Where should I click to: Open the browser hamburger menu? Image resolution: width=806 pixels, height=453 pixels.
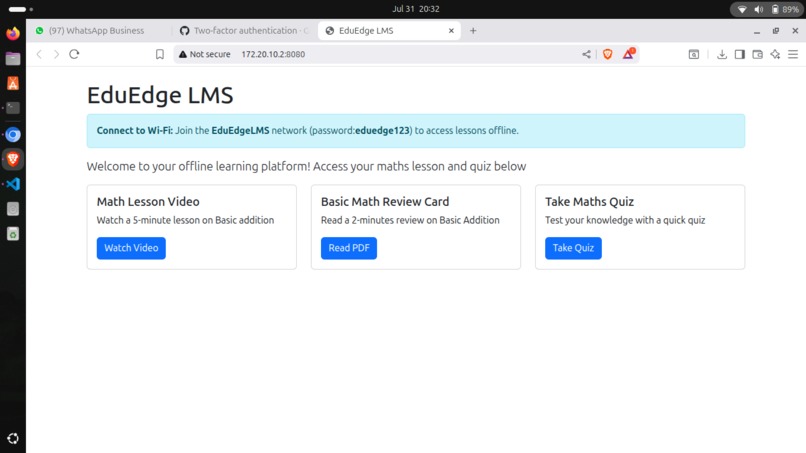[793, 54]
